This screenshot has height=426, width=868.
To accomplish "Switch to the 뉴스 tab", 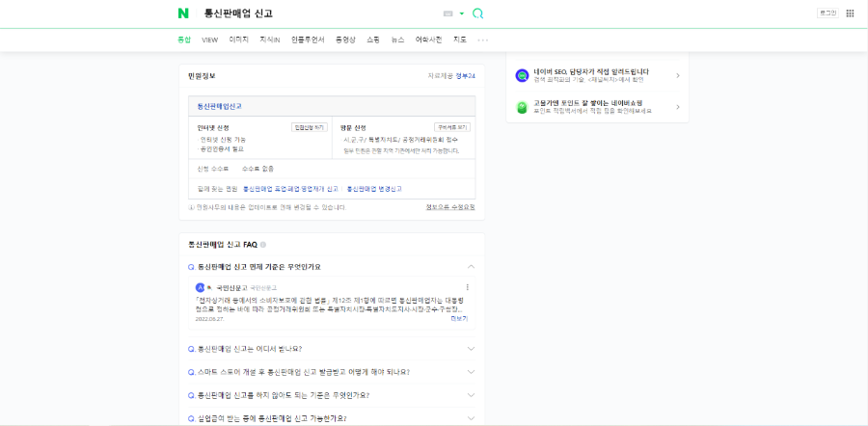I will tap(397, 40).
